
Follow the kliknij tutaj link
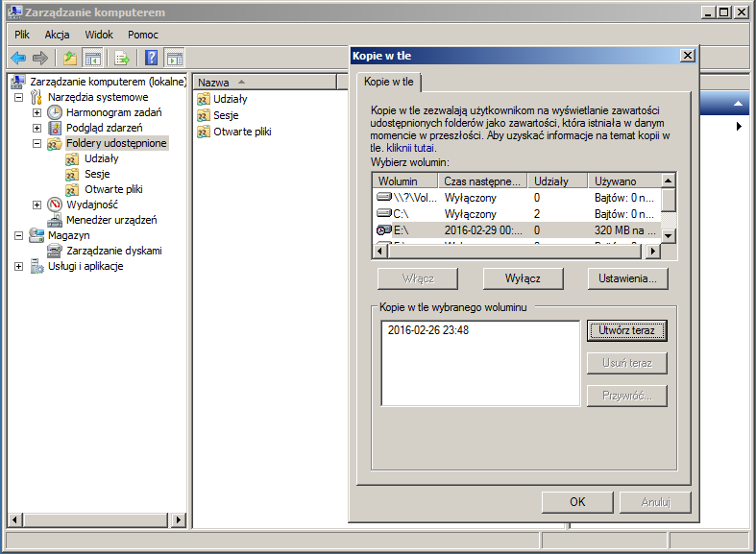[x=411, y=148]
